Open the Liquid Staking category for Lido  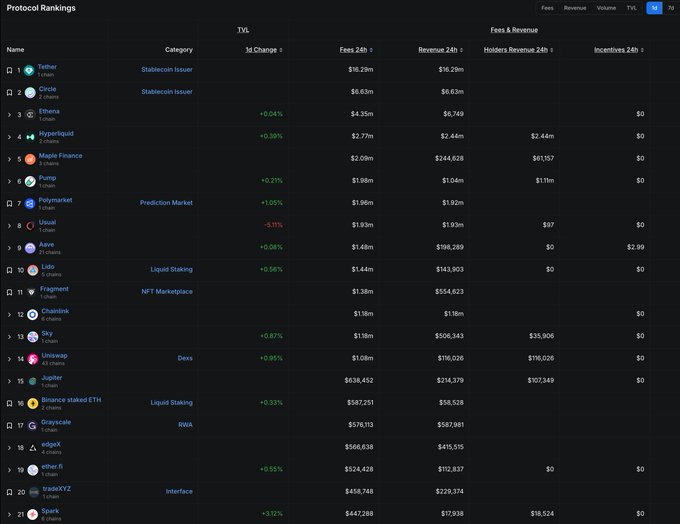171,270
